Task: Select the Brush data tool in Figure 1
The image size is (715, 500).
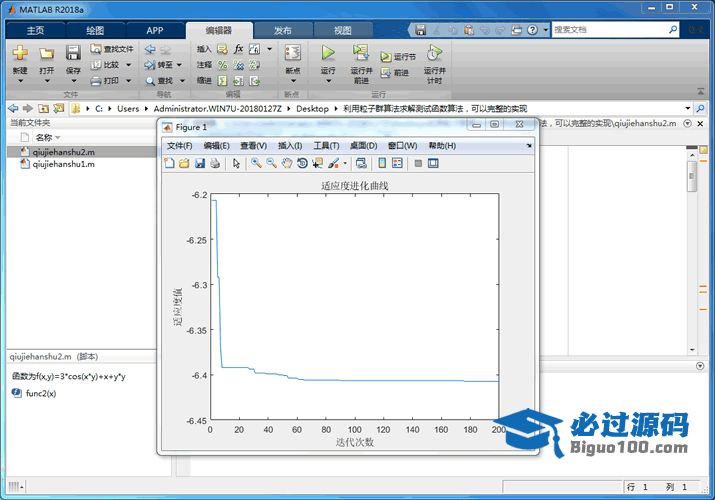Action: (x=333, y=163)
